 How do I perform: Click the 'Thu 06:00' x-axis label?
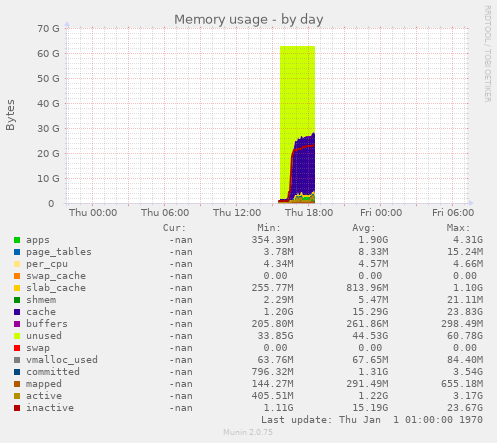165,213
